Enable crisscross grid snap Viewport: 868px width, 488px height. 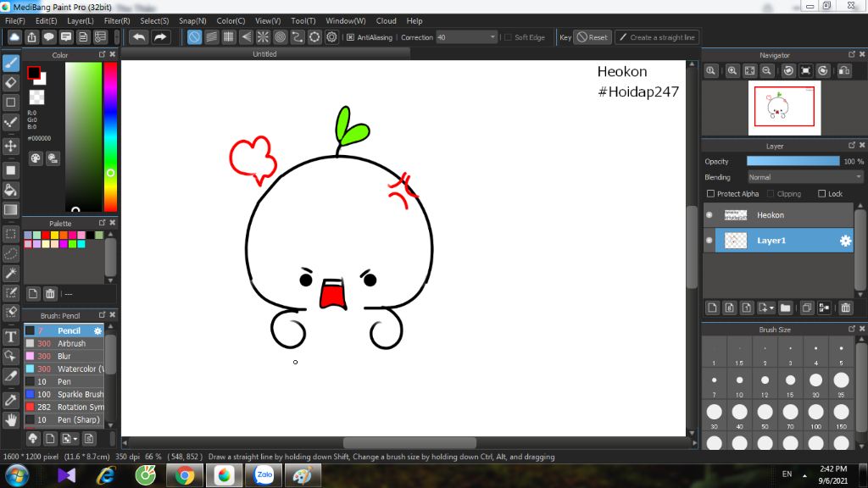pos(229,37)
